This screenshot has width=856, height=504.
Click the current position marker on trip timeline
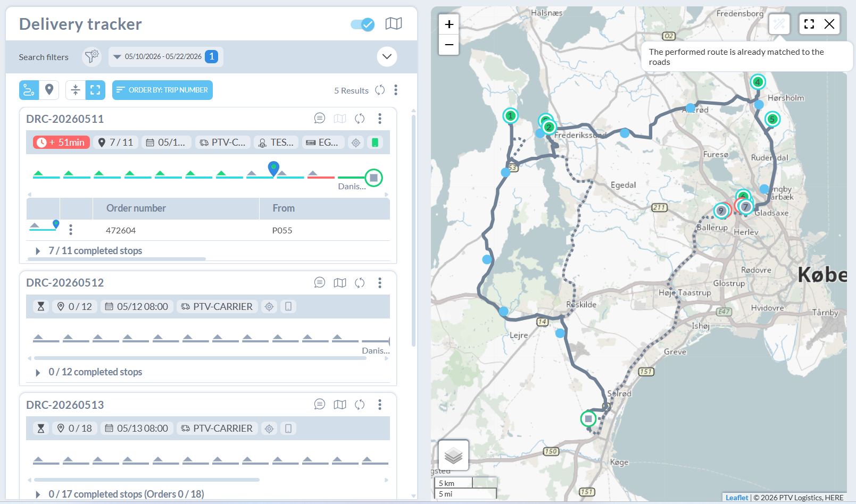tap(273, 169)
